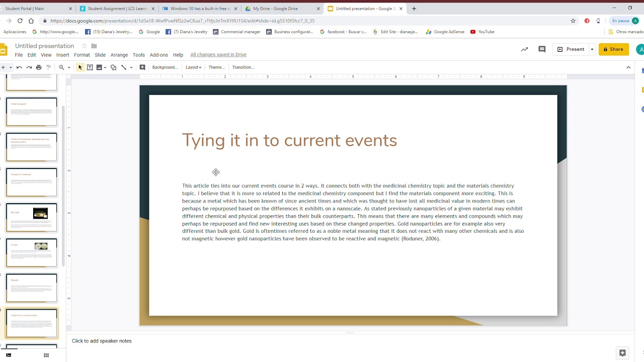The image size is (644, 362).
Task: Click the Explore button bottom right
Action: 622,353
